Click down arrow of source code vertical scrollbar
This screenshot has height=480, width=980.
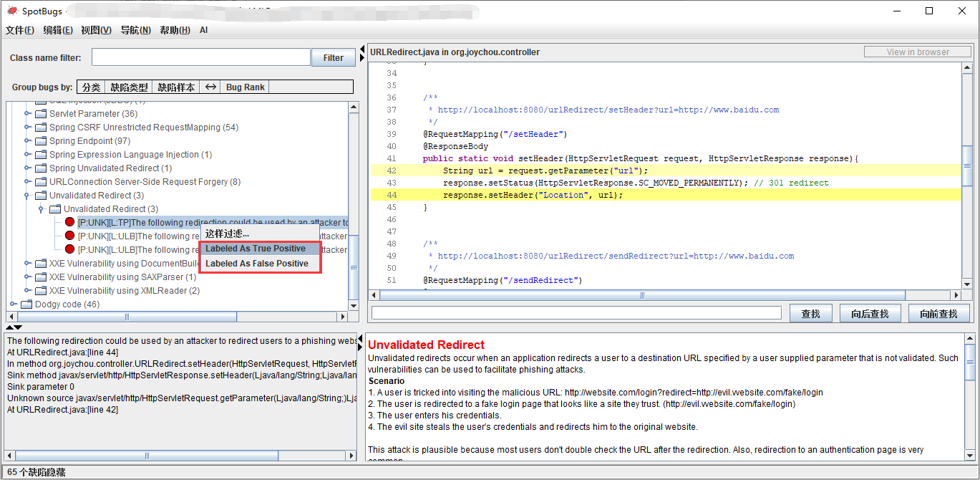[969, 284]
